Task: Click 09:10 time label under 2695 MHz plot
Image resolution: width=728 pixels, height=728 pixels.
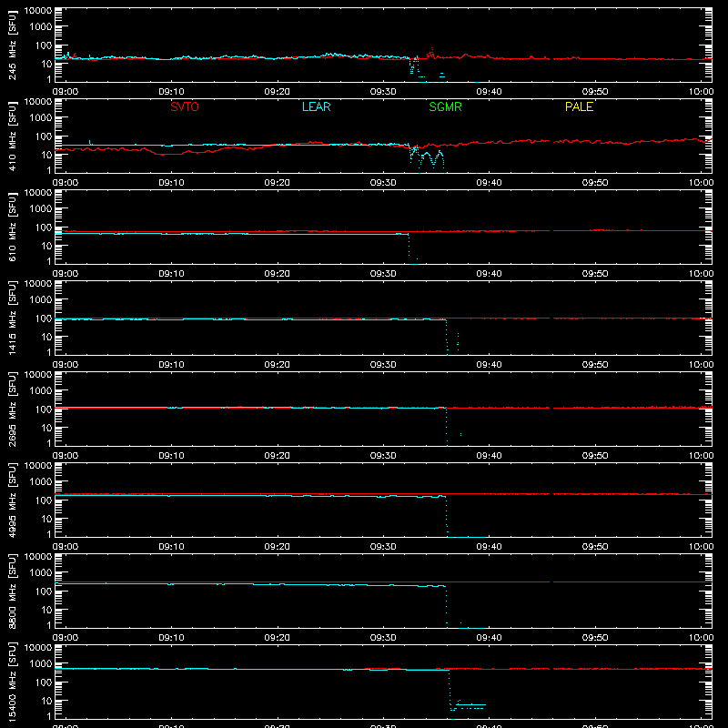Action: click(171, 456)
